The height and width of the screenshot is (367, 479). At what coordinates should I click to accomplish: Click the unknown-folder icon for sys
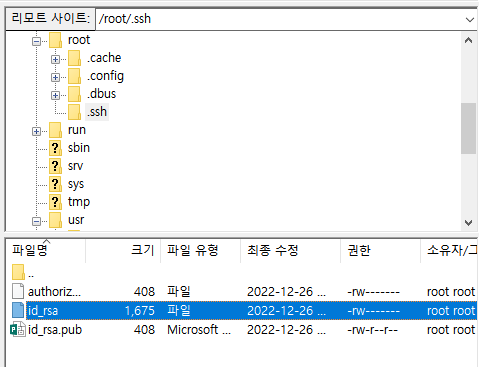pyautogui.click(x=55, y=184)
